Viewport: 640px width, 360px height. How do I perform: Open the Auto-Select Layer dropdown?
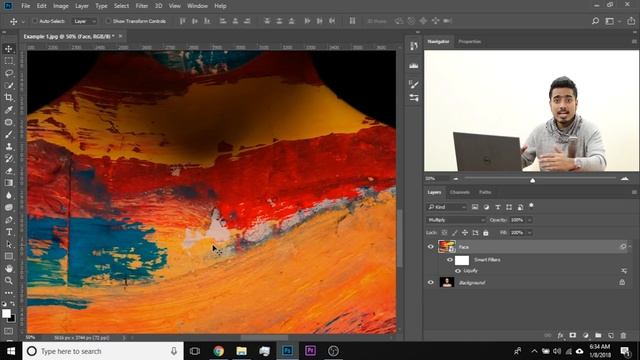click(x=84, y=21)
